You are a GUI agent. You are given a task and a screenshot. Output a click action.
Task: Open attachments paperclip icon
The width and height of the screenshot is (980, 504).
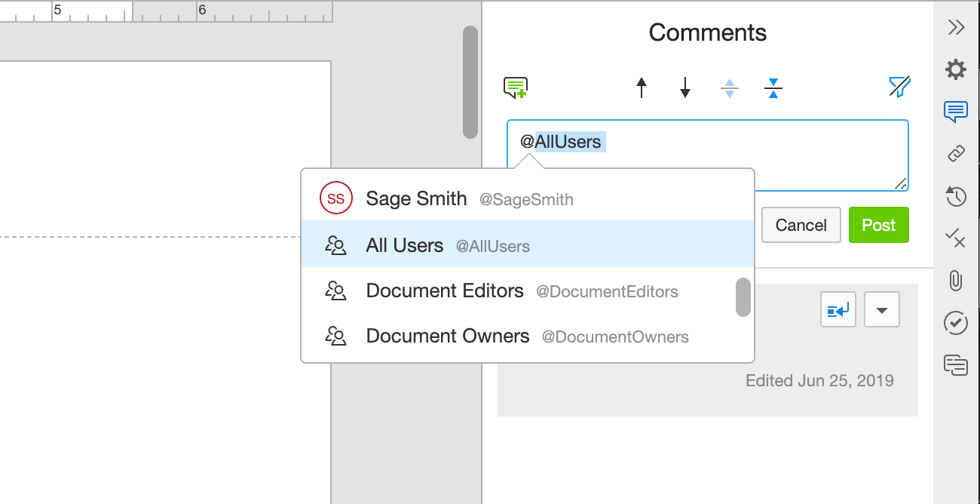click(x=956, y=281)
